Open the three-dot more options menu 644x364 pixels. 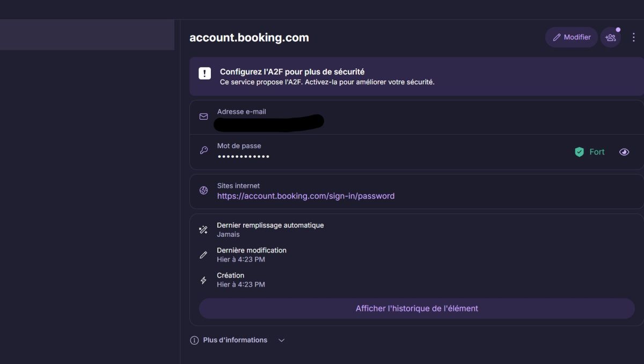(633, 38)
